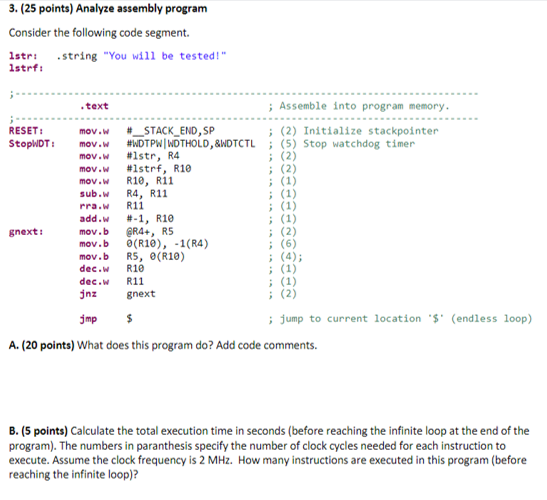The height and width of the screenshot is (500, 547).
Task: Click the text "reaching the infinite loop)?"
Action: click(x=74, y=475)
